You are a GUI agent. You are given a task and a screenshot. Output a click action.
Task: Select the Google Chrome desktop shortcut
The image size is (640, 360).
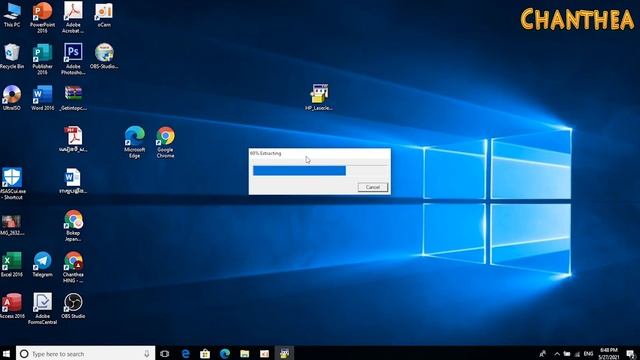tap(165, 142)
